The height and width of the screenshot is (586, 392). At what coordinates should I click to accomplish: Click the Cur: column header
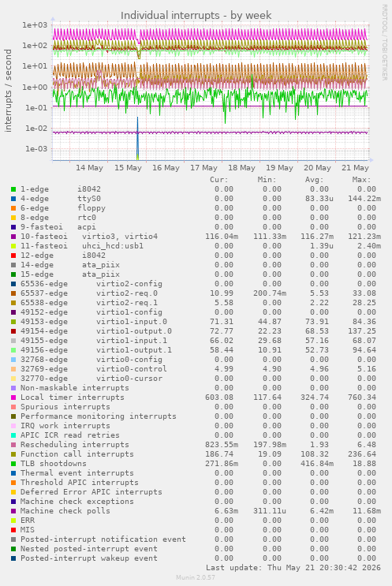coord(219,180)
